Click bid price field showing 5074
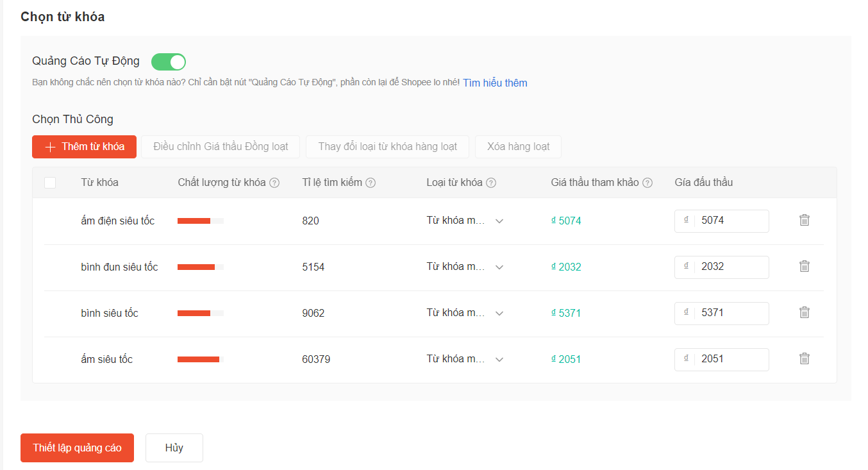The image size is (868, 470). coord(731,221)
